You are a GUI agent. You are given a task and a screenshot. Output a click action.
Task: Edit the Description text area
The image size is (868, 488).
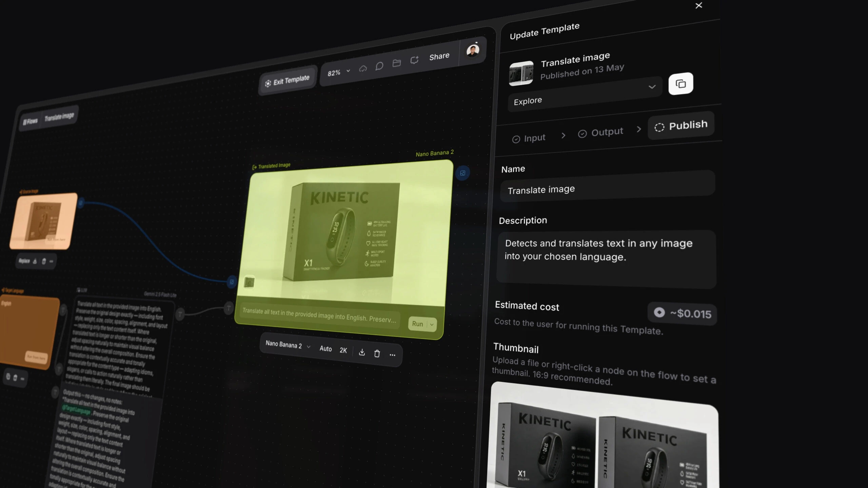pyautogui.click(x=606, y=259)
